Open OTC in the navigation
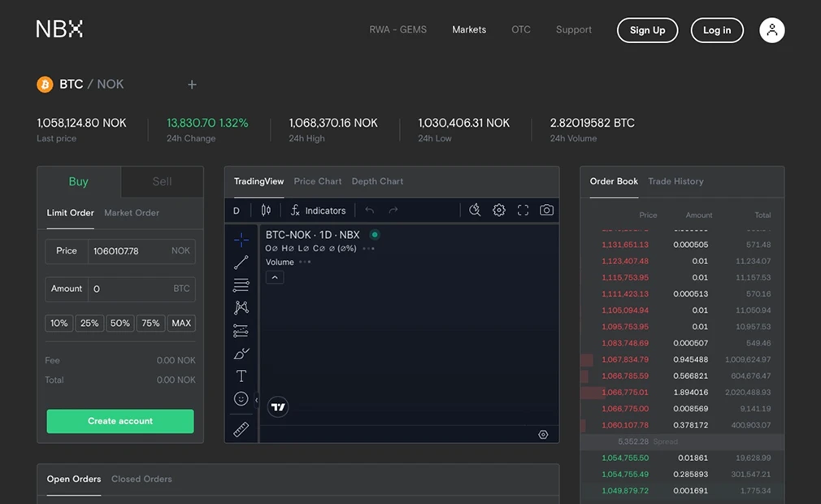Image resolution: width=821 pixels, height=504 pixels. 521,30
